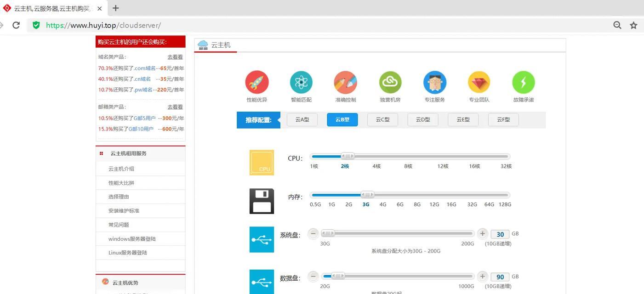Click the 故障承诺 lightning icon
This screenshot has width=644, height=294.
pos(524,82)
